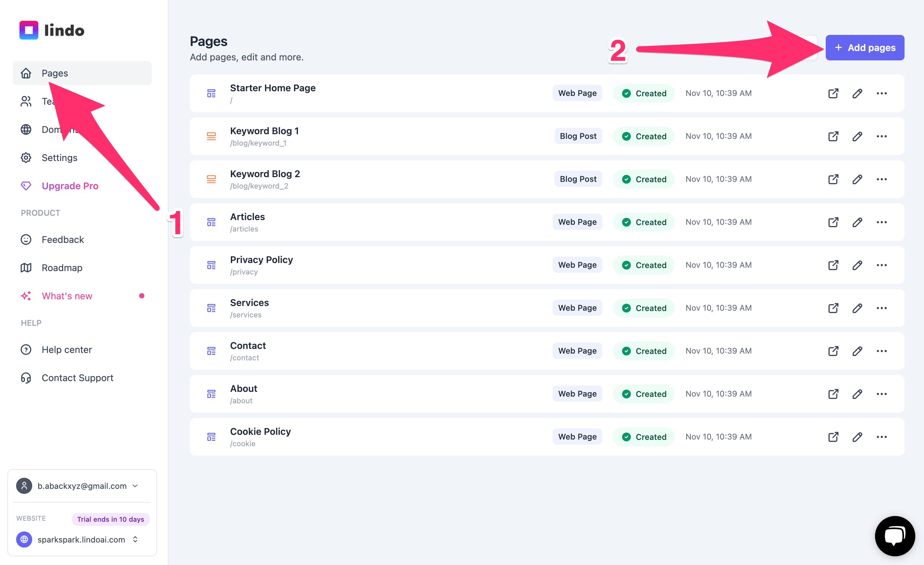Open Keyword Blog 2 external link icon
Image resolution: width=924 pixels, height=565 pixels.
click(833, 179)
